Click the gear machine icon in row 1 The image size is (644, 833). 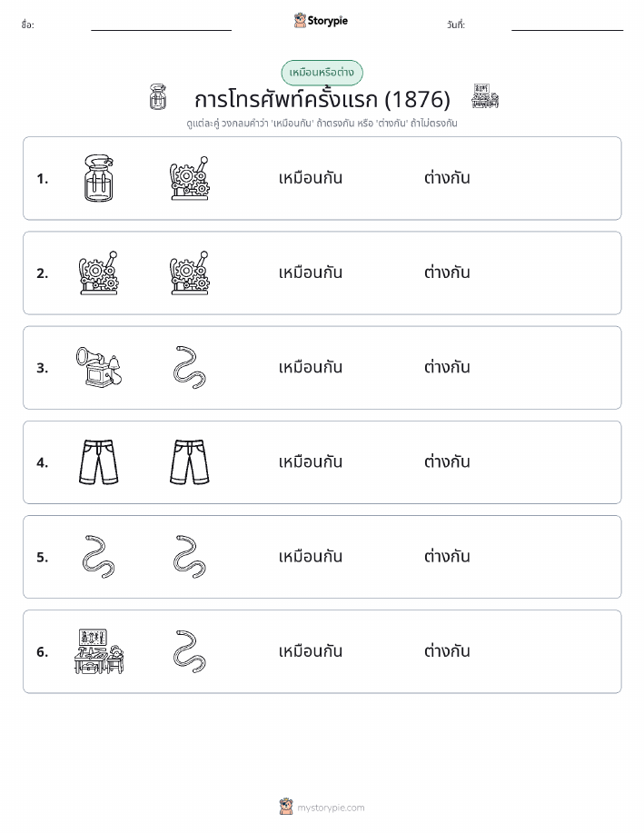pos(190,178)
